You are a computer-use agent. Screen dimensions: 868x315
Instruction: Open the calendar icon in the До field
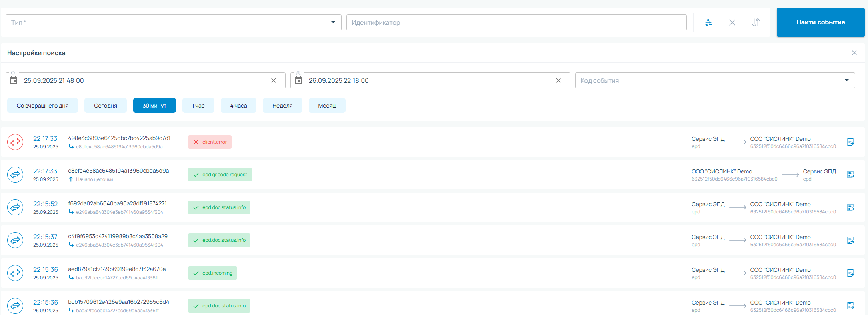298,80
